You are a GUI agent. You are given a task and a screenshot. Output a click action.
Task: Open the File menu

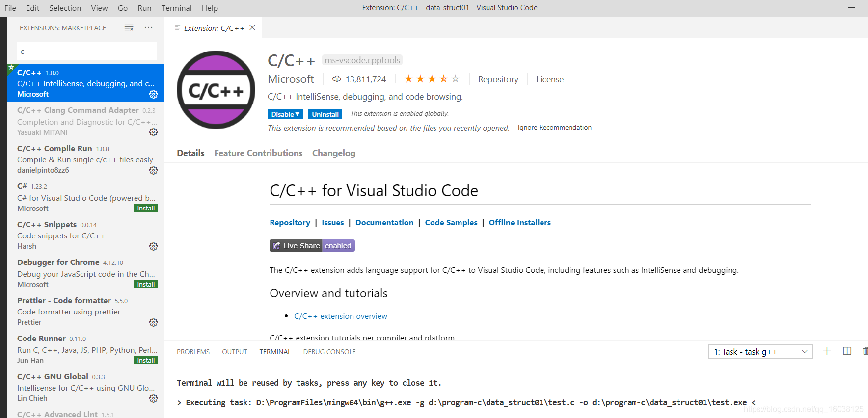point(10,8)
